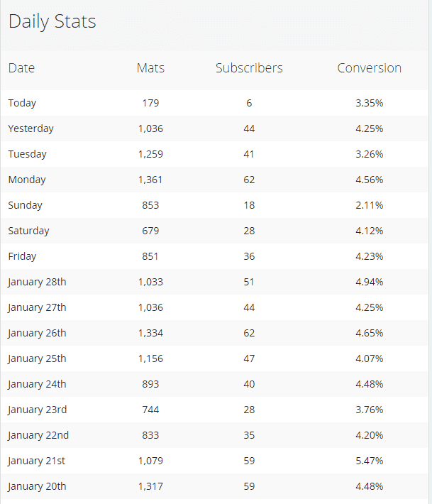The image size is (432, 504).
Task: Click the January 23rd date cell
Action: pyautogui.click(x=37, y=410)
